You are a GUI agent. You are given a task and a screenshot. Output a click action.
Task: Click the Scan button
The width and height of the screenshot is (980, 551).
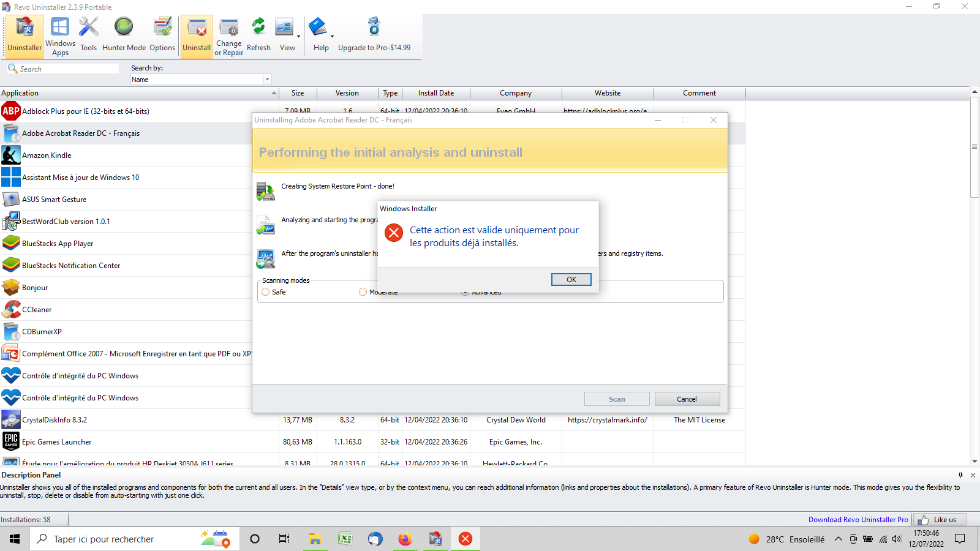coord(617,399)
